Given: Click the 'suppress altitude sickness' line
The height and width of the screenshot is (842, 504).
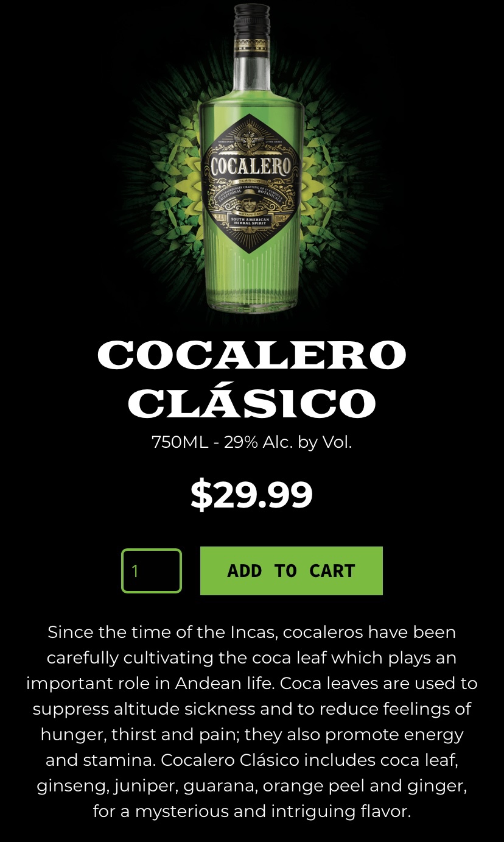Looking at the screenshot, I should 251,709.
